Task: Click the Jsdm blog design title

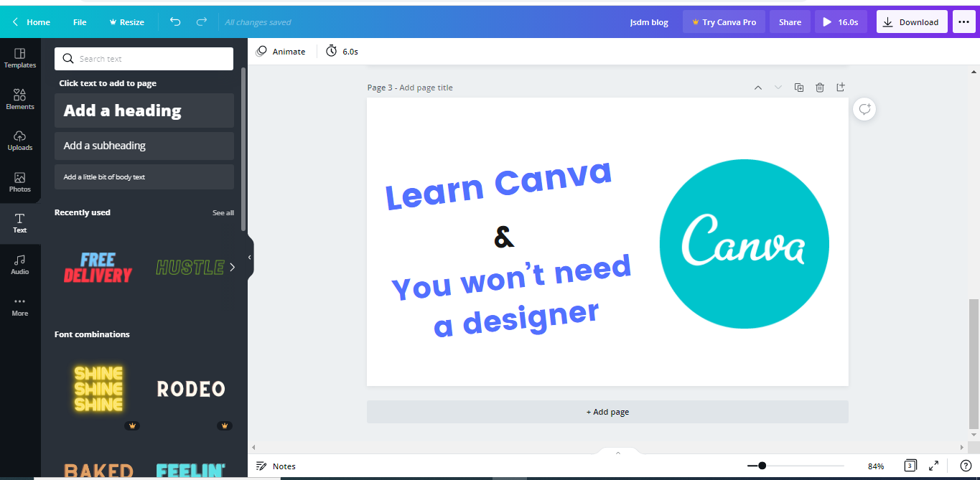Action: 649,22
